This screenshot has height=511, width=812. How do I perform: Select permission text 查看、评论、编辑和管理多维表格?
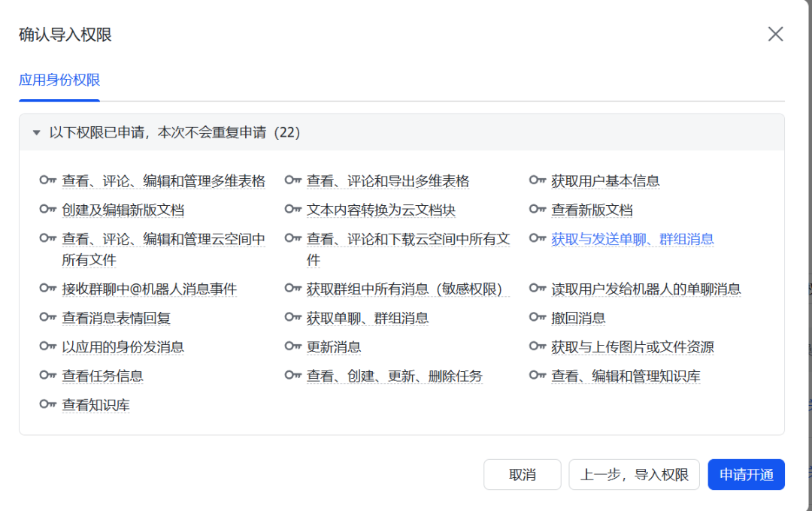[163, 181]
